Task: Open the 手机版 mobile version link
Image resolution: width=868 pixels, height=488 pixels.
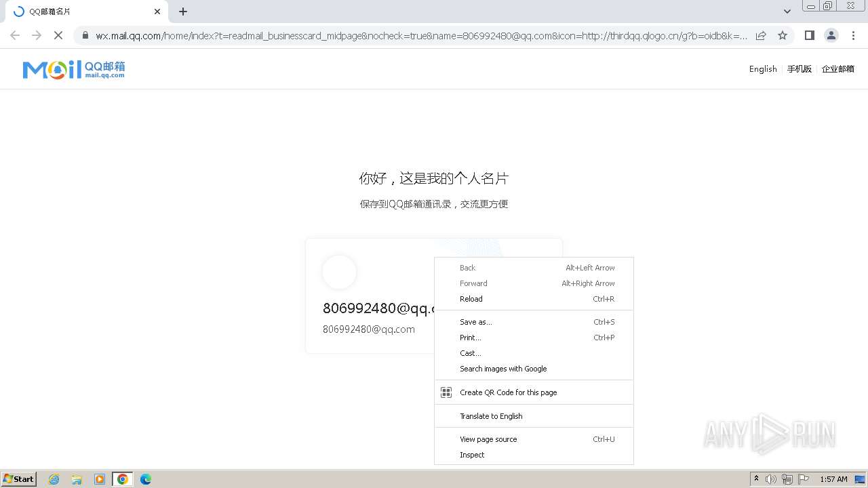Action: [x=799, y=69]
